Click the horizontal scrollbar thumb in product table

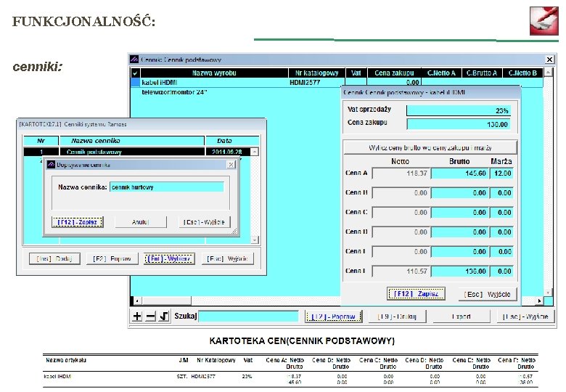166,301
